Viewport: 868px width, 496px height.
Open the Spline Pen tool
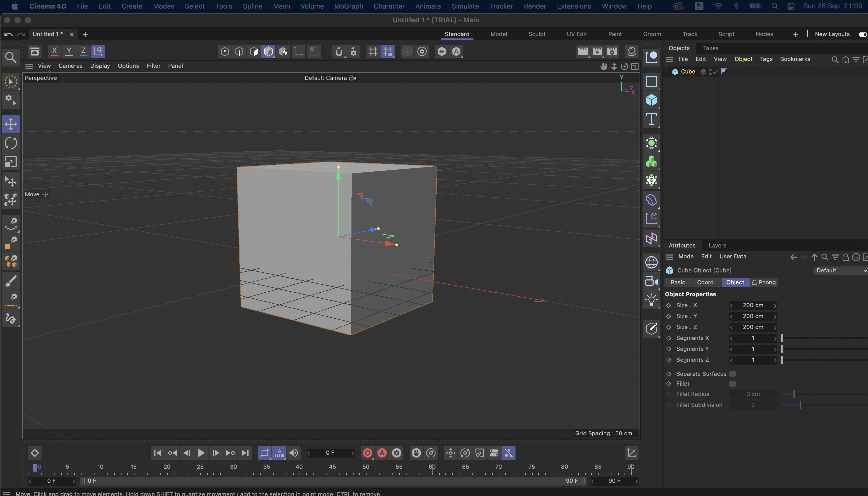pos(11,224)
